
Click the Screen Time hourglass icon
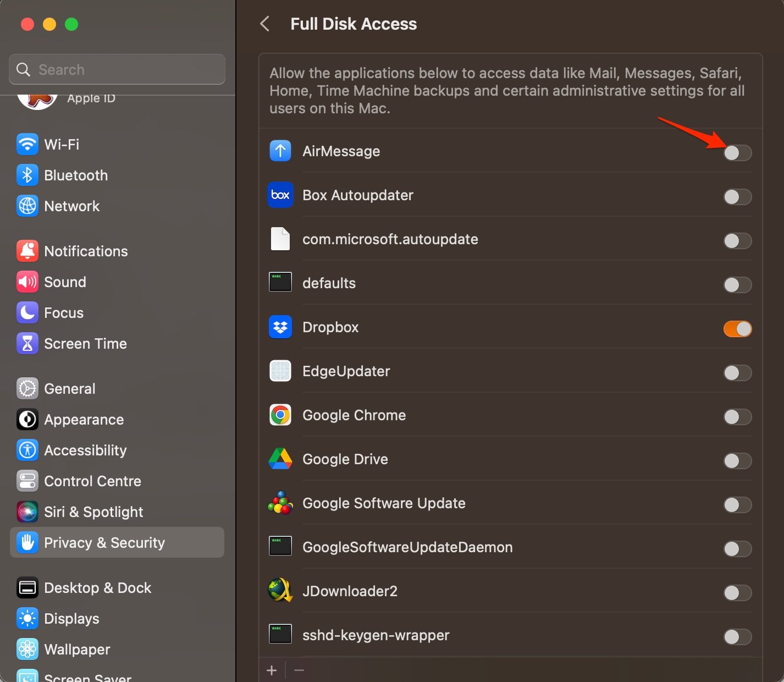(27, 344)
